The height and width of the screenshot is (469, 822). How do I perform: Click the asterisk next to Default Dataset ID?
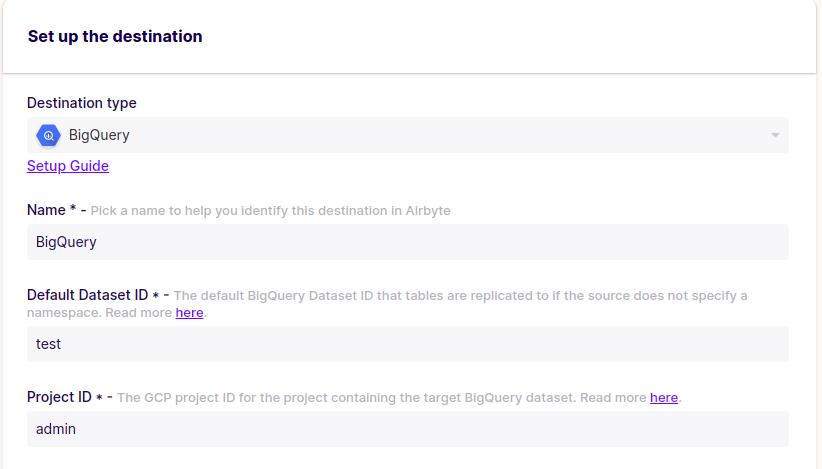156,296
